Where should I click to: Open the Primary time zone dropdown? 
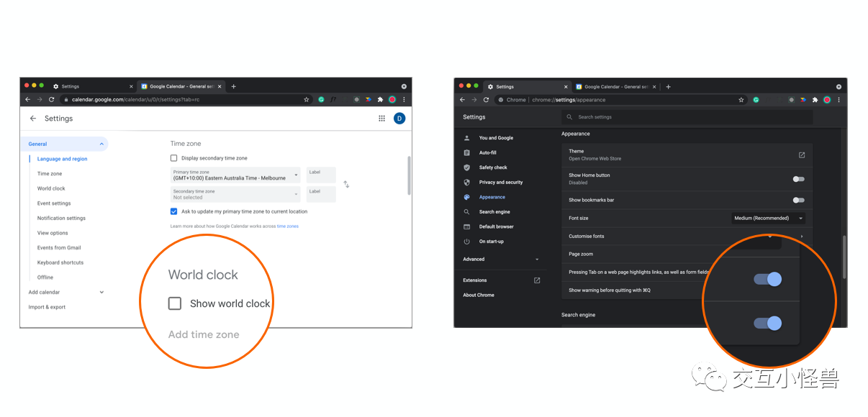pos(235,175)
